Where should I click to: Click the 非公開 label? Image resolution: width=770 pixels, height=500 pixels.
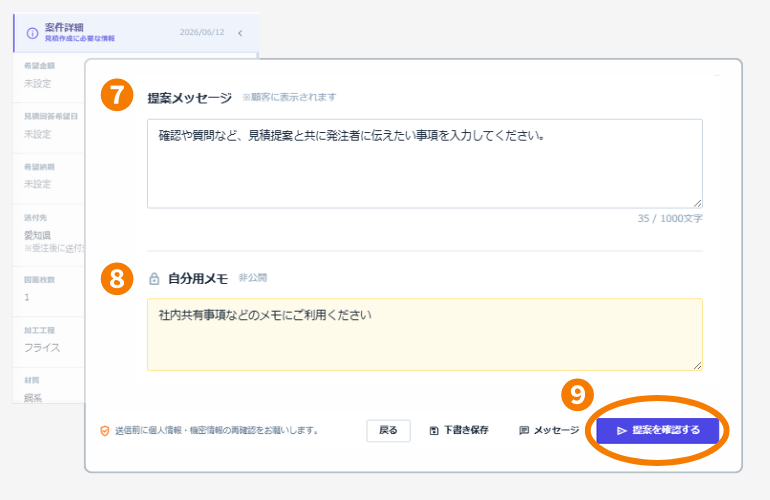tap(253, 278)
